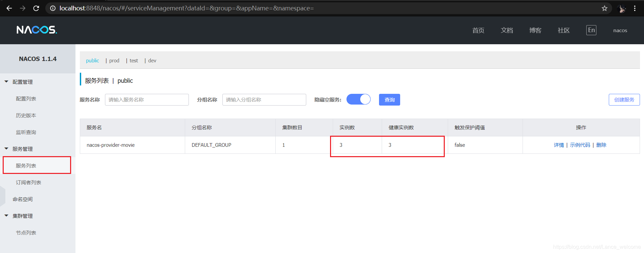Focus the 分组名称 input field

tap(264, 100)
